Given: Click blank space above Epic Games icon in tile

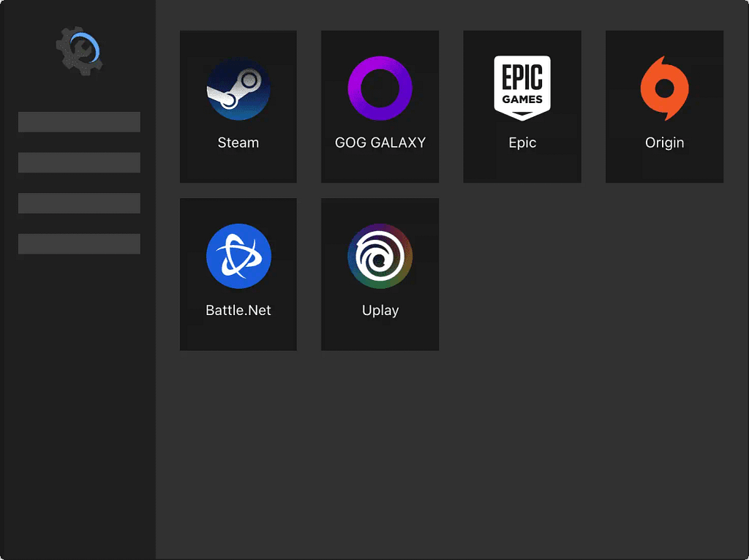Looking at the screenshot, I should tap(522, 42).
